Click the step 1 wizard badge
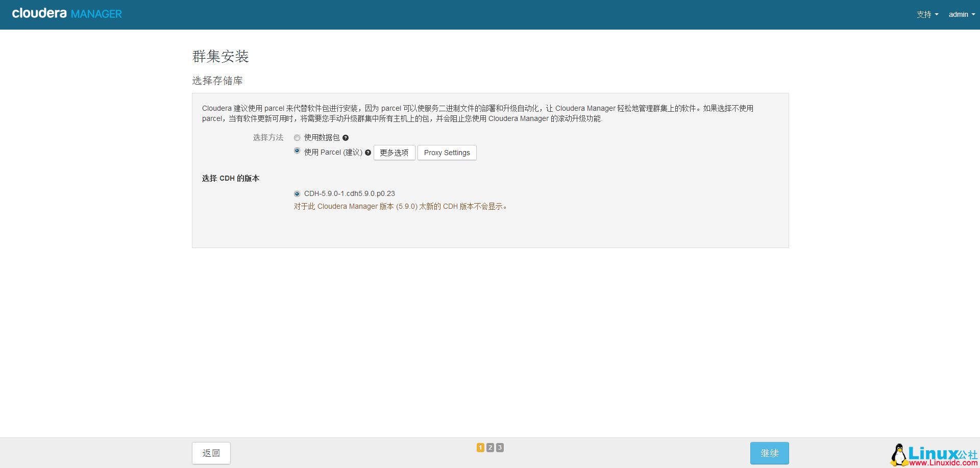This screenshot has width=980, height=468. coord(480,448)
